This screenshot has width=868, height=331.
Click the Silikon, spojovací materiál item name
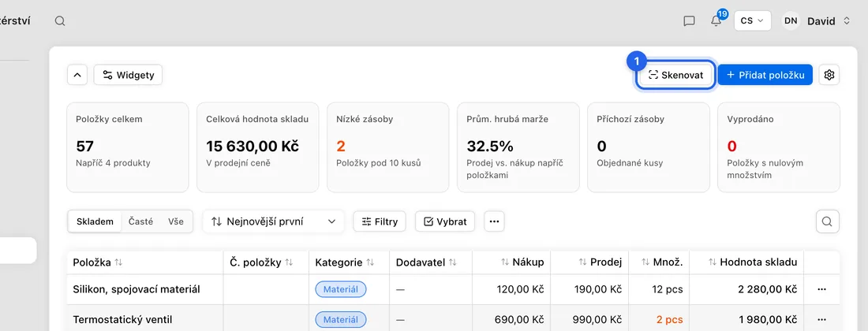click(137, 289)
